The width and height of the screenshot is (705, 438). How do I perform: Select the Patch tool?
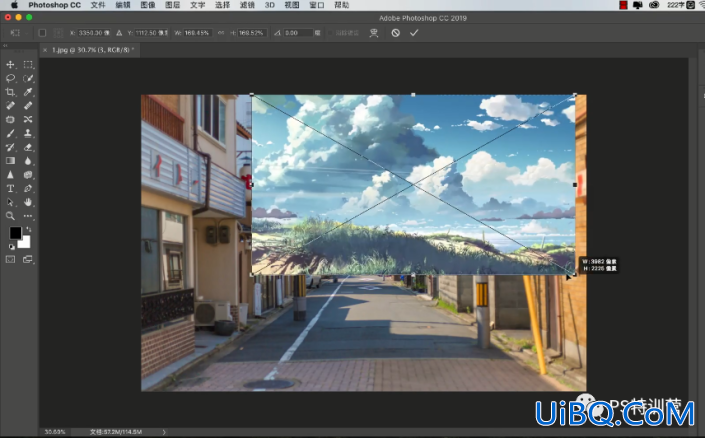coord(10,120)
